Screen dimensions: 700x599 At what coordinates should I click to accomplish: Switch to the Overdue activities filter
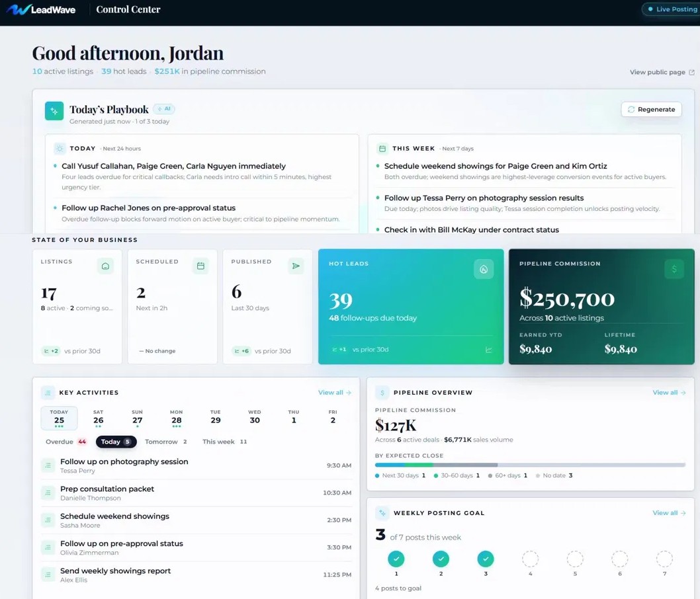pyautogui.click(x=66, y=442)
